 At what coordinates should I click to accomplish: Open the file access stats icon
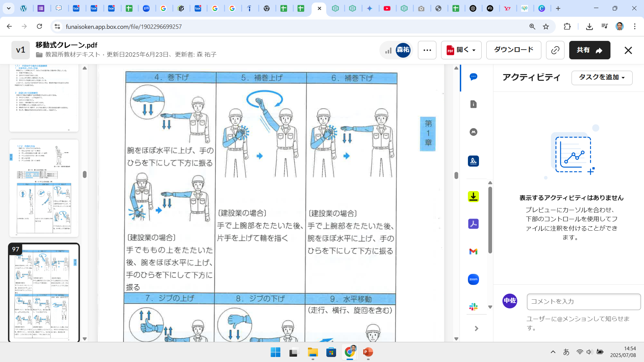click(388, 50)
